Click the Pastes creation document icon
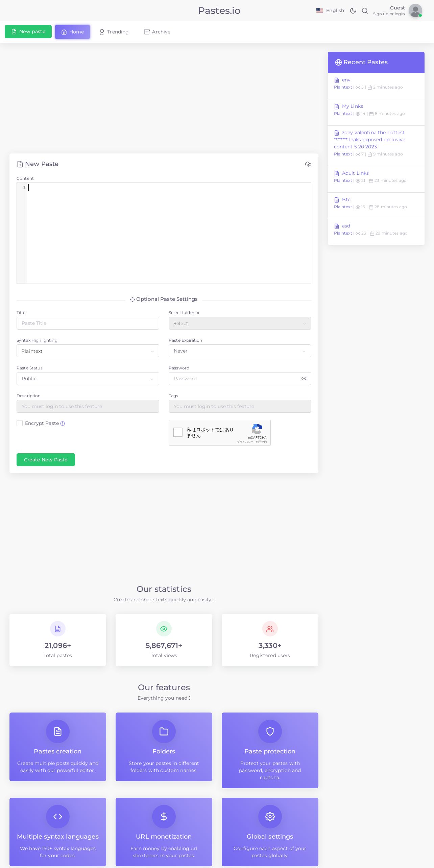Image resolution: width=434 pixels, height=868 pixels. click(x=58, y=731)
